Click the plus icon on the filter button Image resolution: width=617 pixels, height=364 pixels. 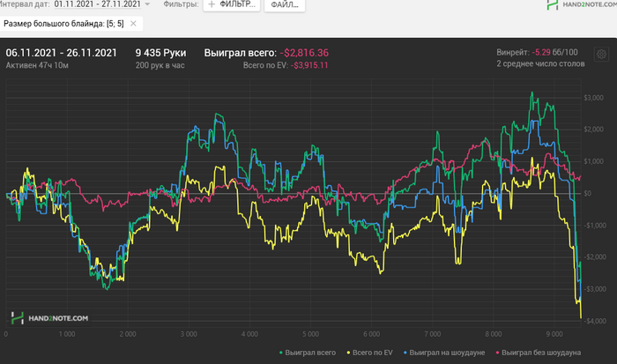(x=212, y=4)
